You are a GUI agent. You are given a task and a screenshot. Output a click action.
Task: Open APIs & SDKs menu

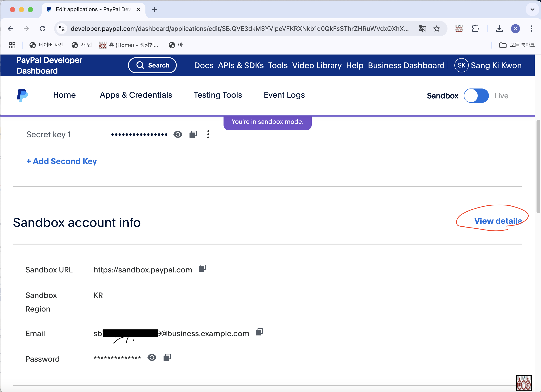tap(241, 65)
